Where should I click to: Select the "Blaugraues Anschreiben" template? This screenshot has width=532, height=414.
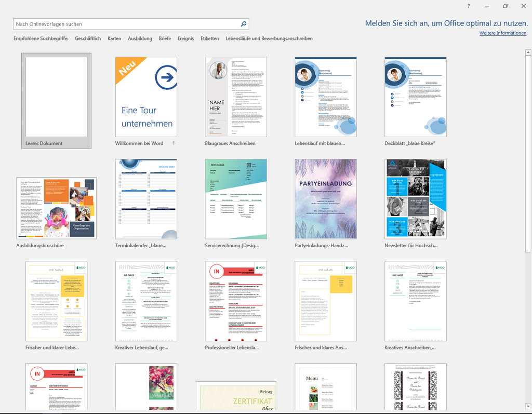tap(236, 97)
